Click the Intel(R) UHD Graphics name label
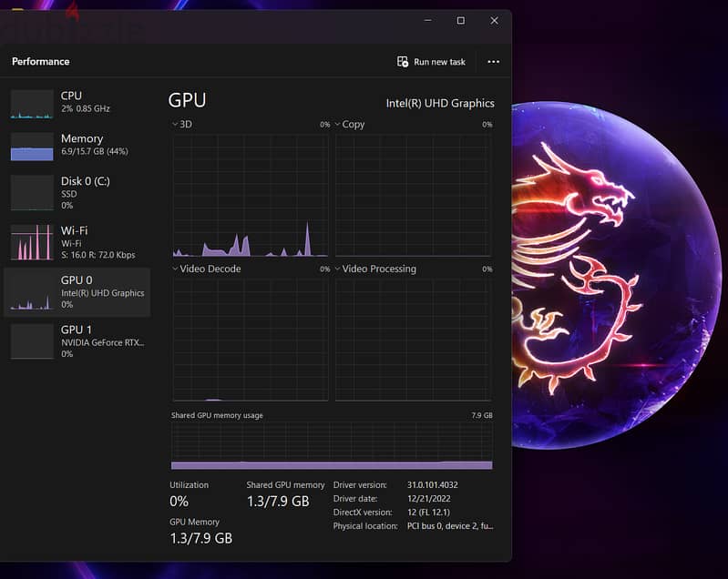This screenshot has width=728, height=579. click(x=440, y=103)
